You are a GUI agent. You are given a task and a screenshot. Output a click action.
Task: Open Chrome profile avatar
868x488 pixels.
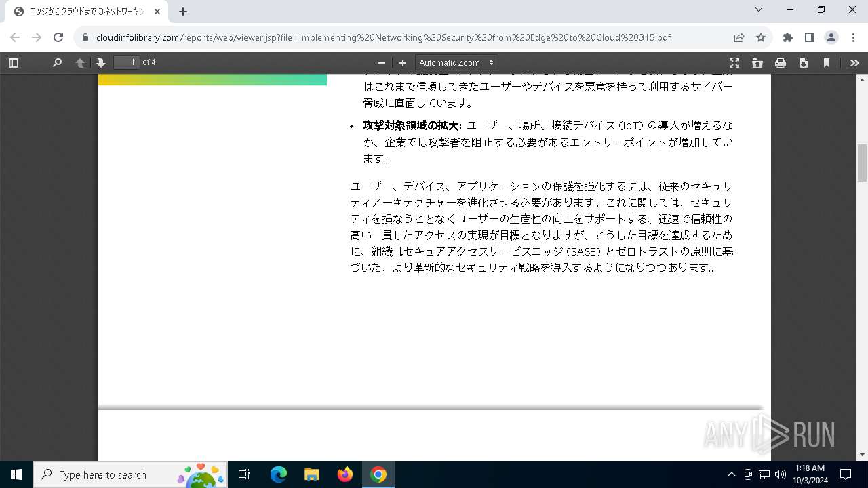(831, 37)
